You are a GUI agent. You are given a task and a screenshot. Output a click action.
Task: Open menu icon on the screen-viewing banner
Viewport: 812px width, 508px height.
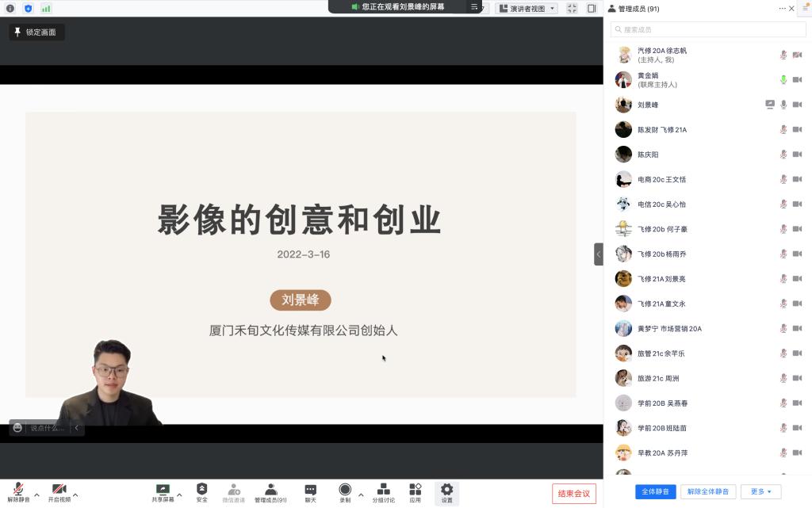click(x=474, y=6)
